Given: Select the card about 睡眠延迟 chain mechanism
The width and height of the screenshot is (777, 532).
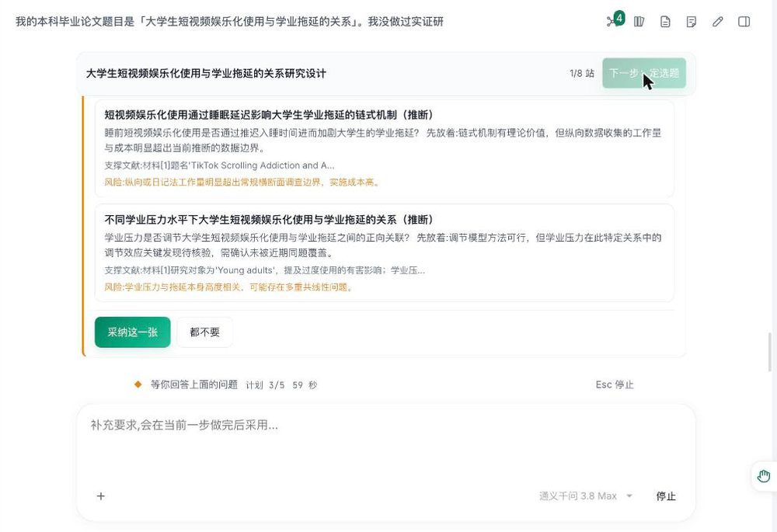Looking at the screenshot, I should click(x=384, y=148).
